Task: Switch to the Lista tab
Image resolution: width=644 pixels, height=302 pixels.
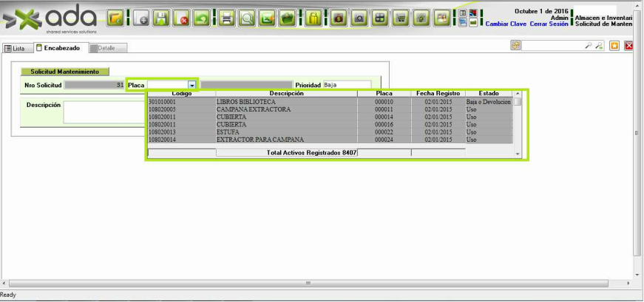Action: (x=15, y=48)
